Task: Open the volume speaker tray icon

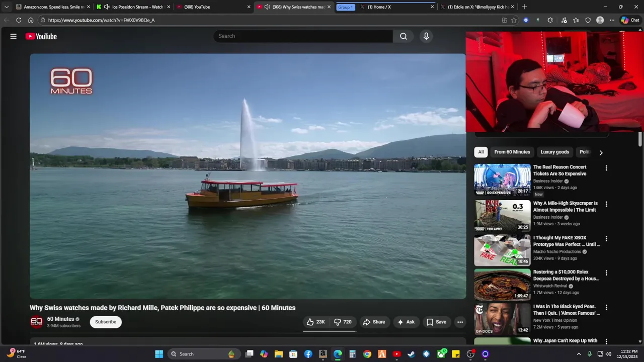Action: pos(608,354)
